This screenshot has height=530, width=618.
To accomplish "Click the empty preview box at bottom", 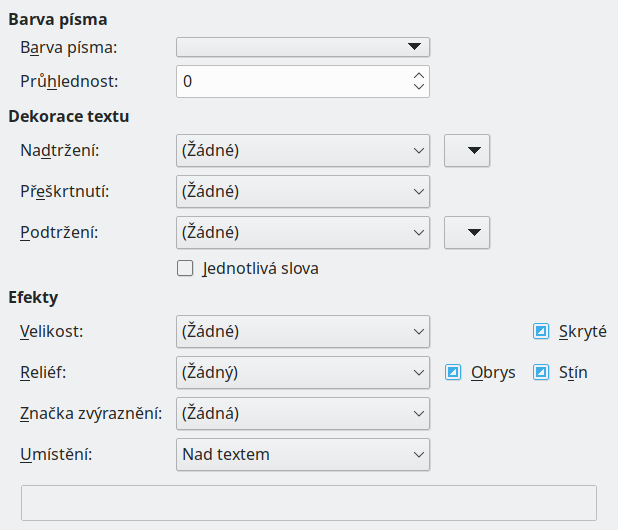I will 308,503.
